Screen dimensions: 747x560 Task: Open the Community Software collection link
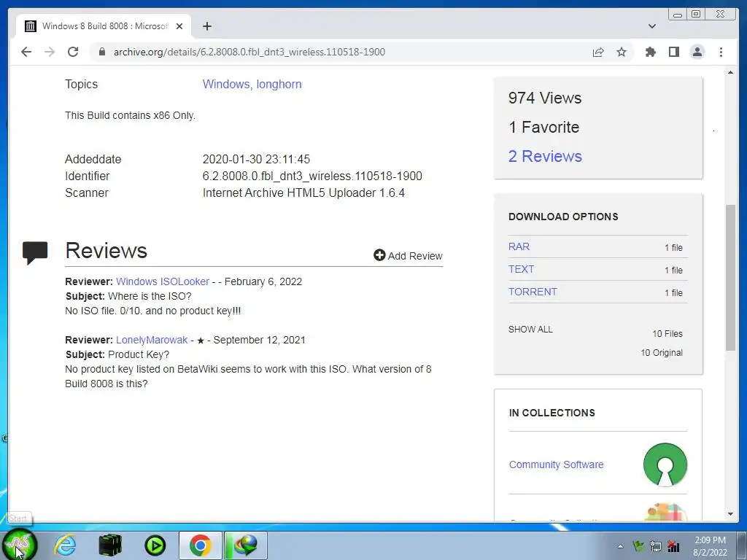(x=556, y=464)
